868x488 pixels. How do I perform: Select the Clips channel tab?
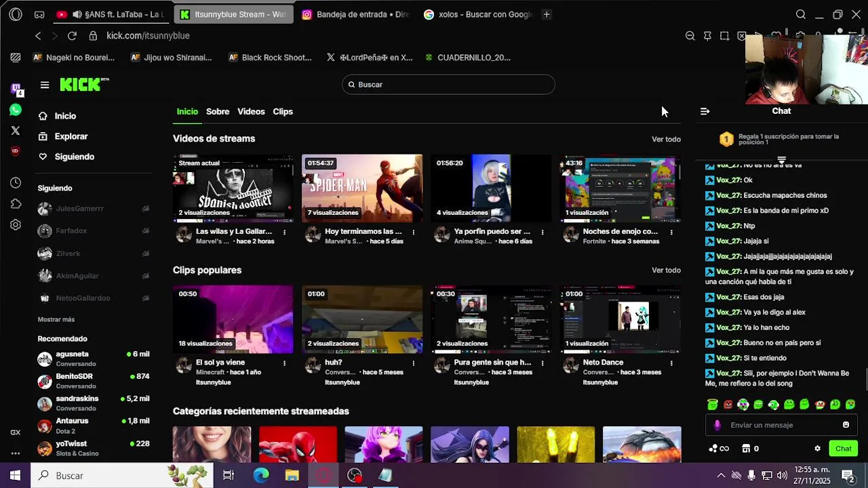tap(283, 112)
